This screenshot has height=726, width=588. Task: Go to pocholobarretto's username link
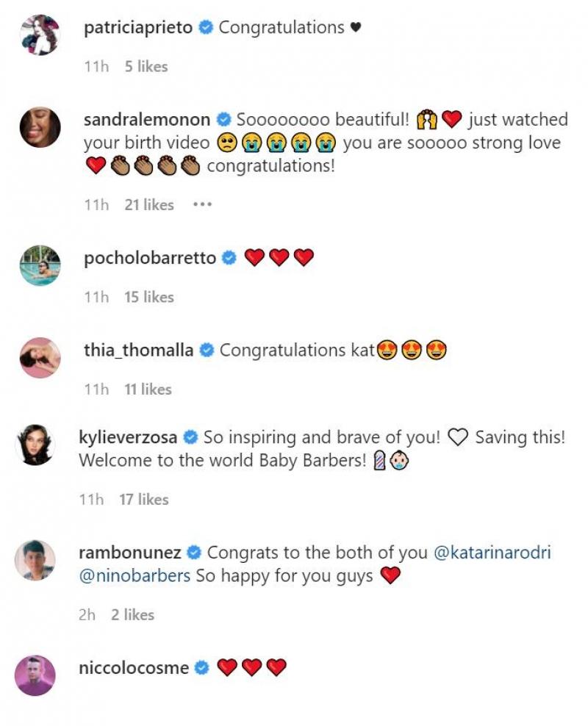[x=150, y=259]
